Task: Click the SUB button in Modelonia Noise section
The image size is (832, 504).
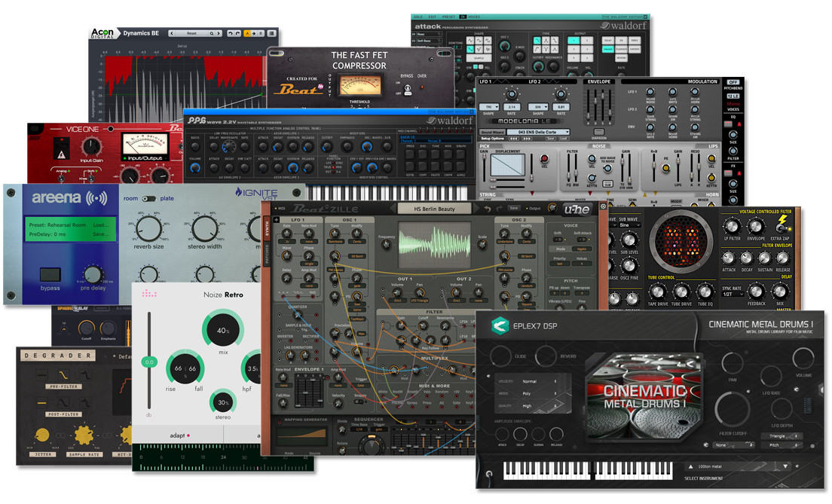Action: (607, 184)
